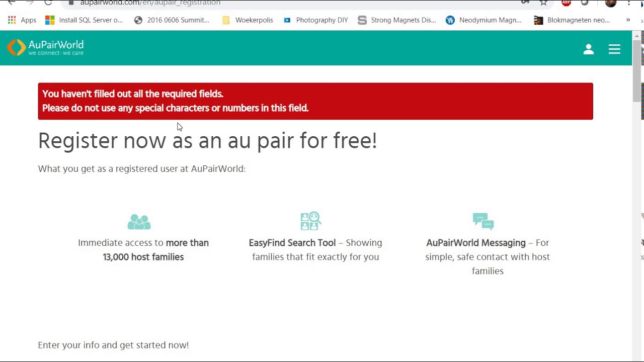
Task: Click the 'AuPairWorld Messaging' text
Action: click(x=476, y=243)
